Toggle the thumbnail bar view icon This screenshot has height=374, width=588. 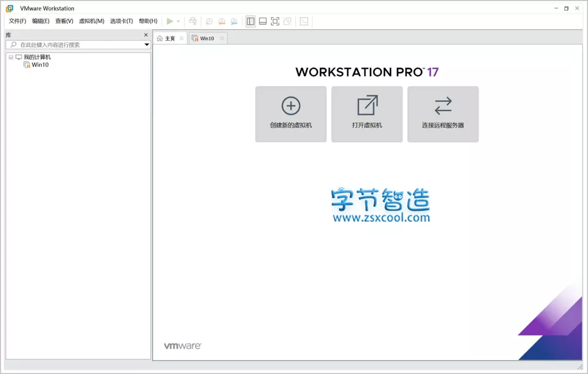[x=263, y=21]
